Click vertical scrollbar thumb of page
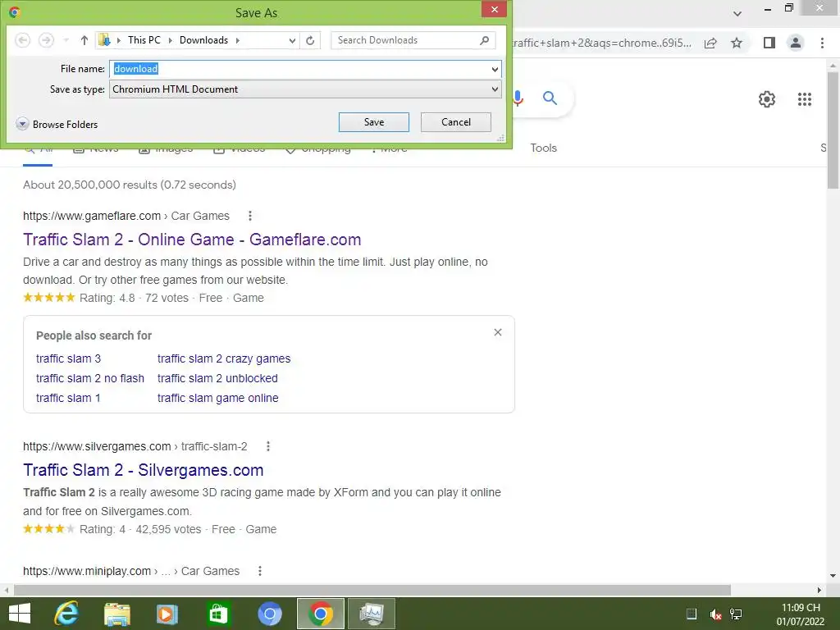Image resolution: width=840 pixels, height=630 pixels. pos(833,130)
